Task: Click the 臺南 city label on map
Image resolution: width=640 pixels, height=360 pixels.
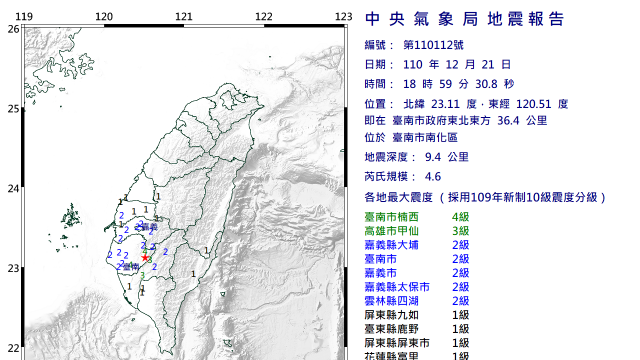Action: click(x=131, y=267)
